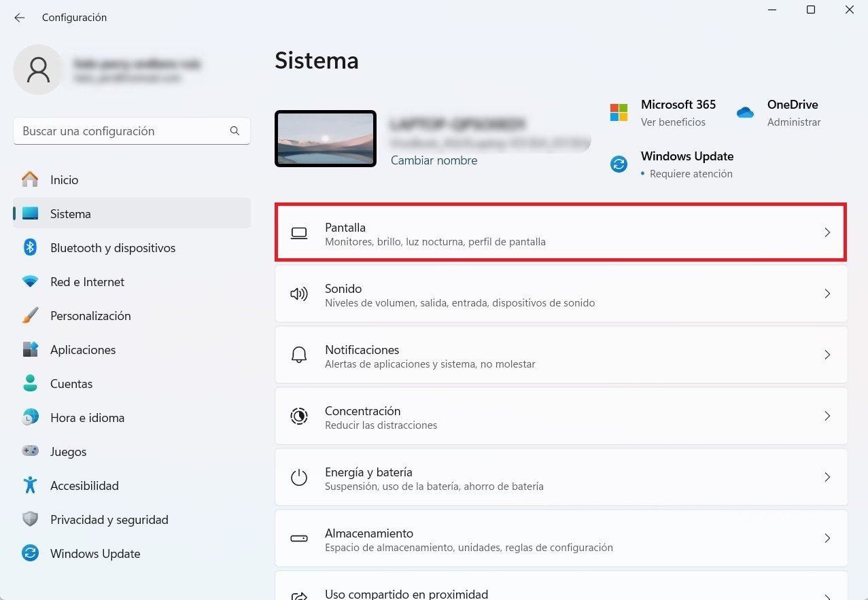Click the Windows Update sync icon at top
This screenshot has height=600, width=868.
click(x=619, y=164)
